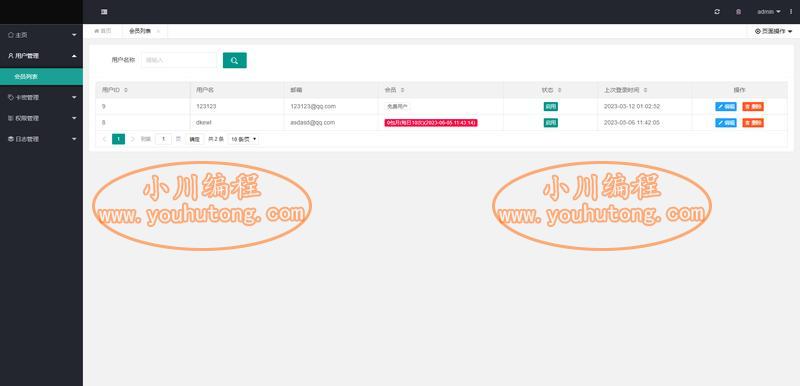Viewport: 800px width, 386px height.
Task: Click the icon left of the admin menu
Action: click(x=738, y=12)
